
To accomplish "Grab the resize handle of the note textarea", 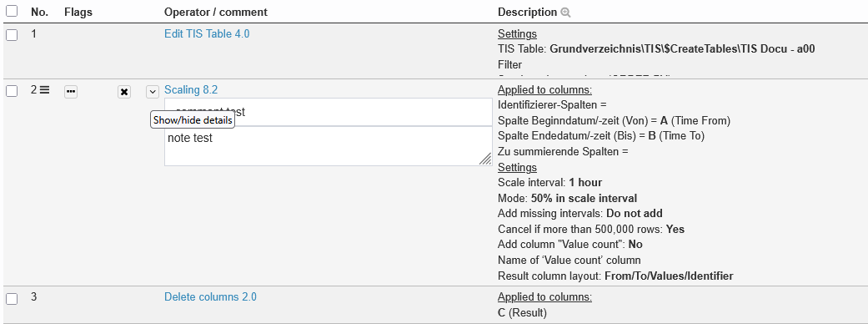I will [485, 159].
